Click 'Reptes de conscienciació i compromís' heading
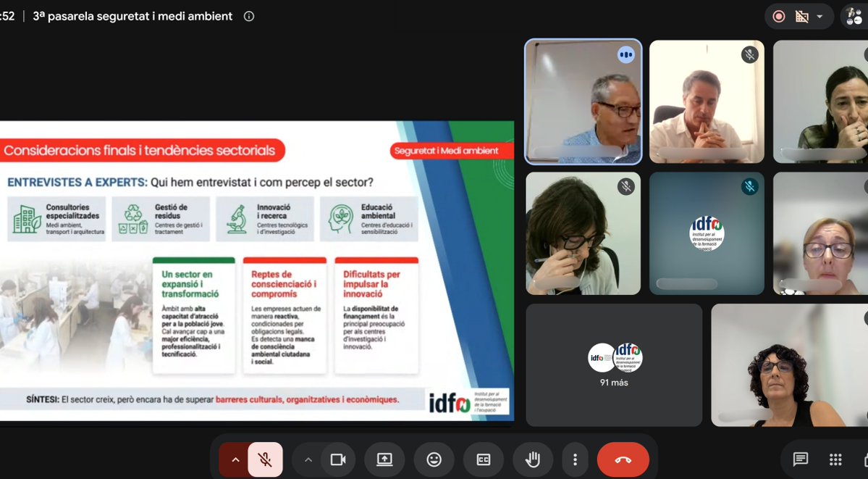Image resolution: width=868 pixels, height=479 pixels. pos(284,284)
